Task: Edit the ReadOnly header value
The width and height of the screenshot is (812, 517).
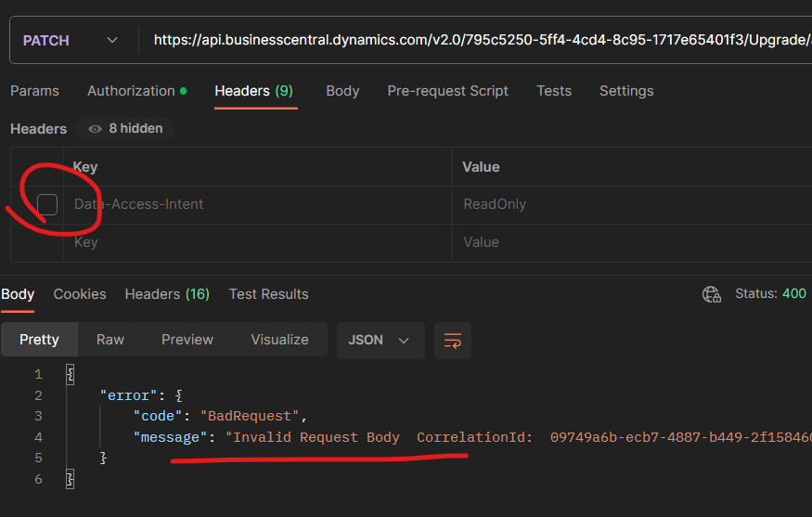Action: pyautogui.click(x=631, y=204)
